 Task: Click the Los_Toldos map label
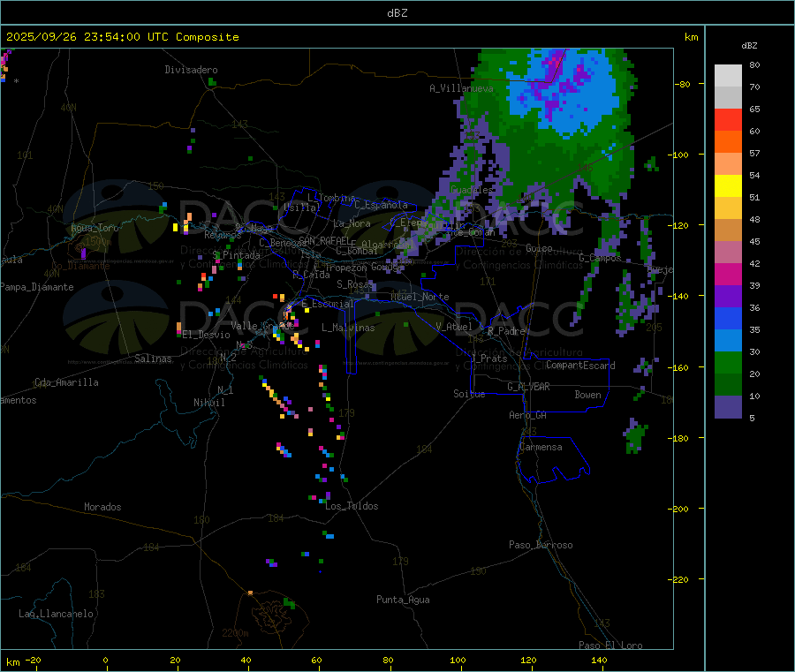click(x=352, y=506)
